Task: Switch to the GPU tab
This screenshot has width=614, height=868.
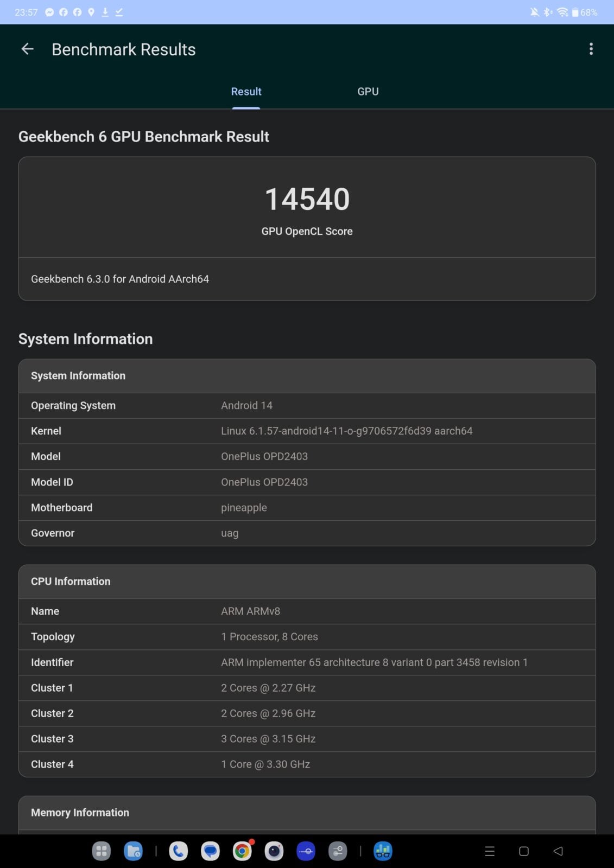Action: click(368, 92)
